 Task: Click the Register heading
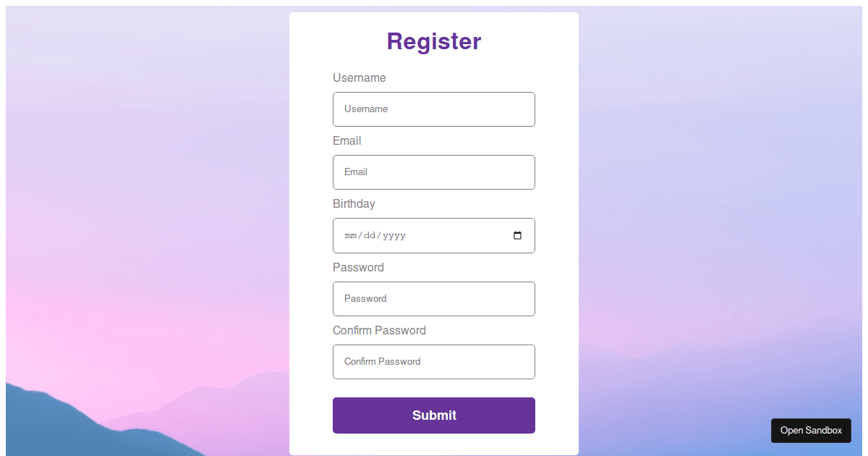[434, 41]
